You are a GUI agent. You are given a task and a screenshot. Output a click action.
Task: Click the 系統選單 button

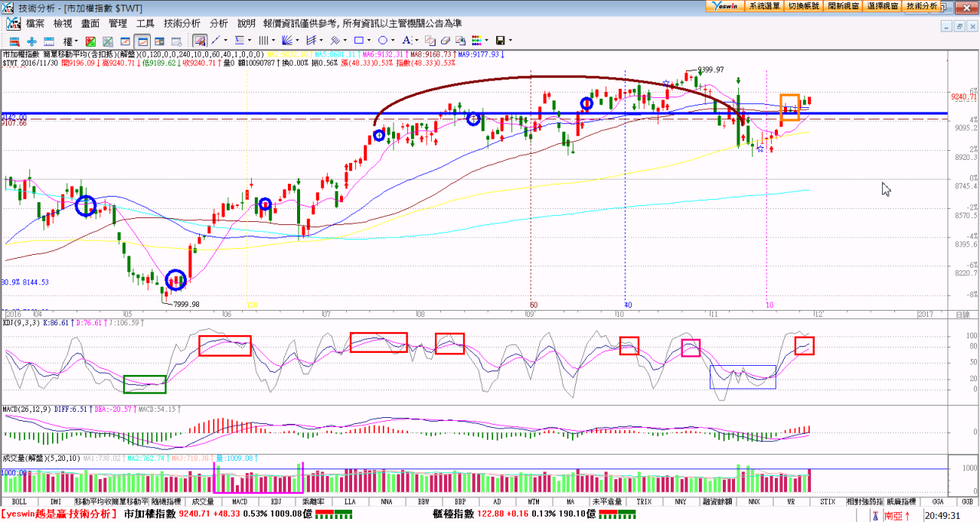pyautogui.click(x=764, y=5)
